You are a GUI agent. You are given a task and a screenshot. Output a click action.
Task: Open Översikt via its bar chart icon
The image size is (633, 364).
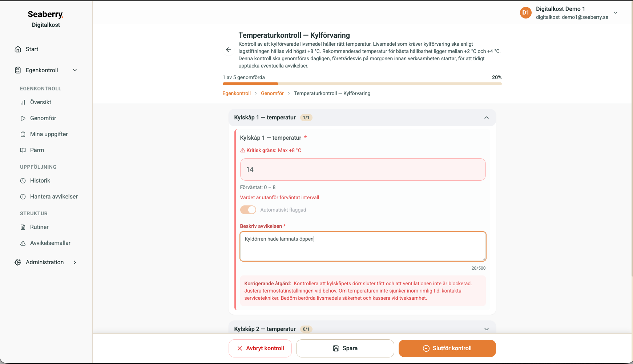(x=23, y=102)
